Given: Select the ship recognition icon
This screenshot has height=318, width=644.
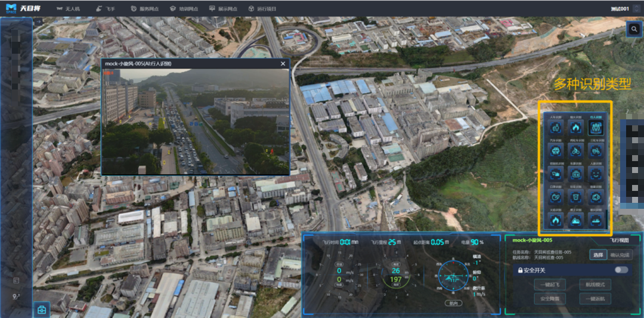Looking at the screenshot, I should click(596, 220).
